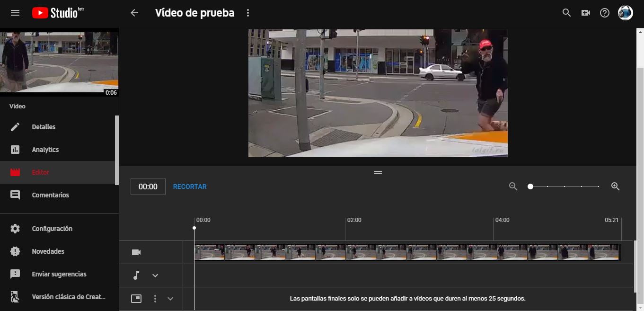
Task: Open the hamburger navigation menu
Action: [15, 13]
